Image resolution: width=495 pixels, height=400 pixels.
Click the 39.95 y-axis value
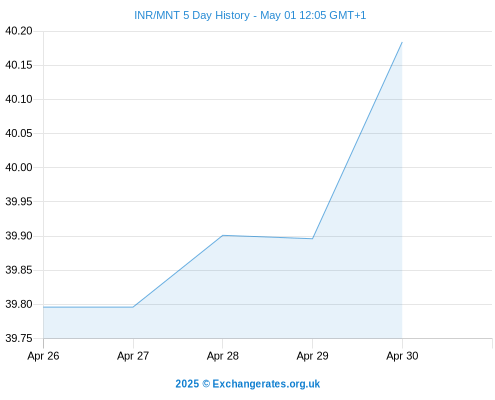(x=19, y=202)
